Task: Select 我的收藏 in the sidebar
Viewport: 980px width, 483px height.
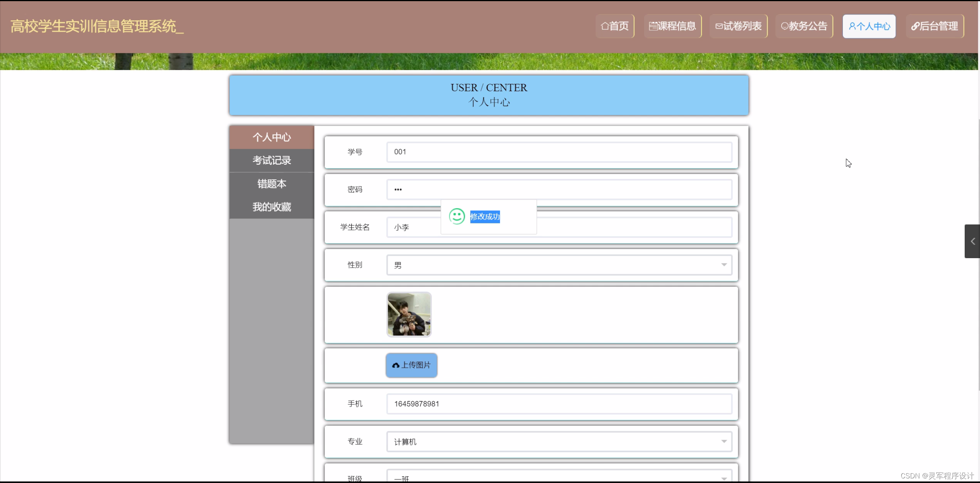Action: 271,207
